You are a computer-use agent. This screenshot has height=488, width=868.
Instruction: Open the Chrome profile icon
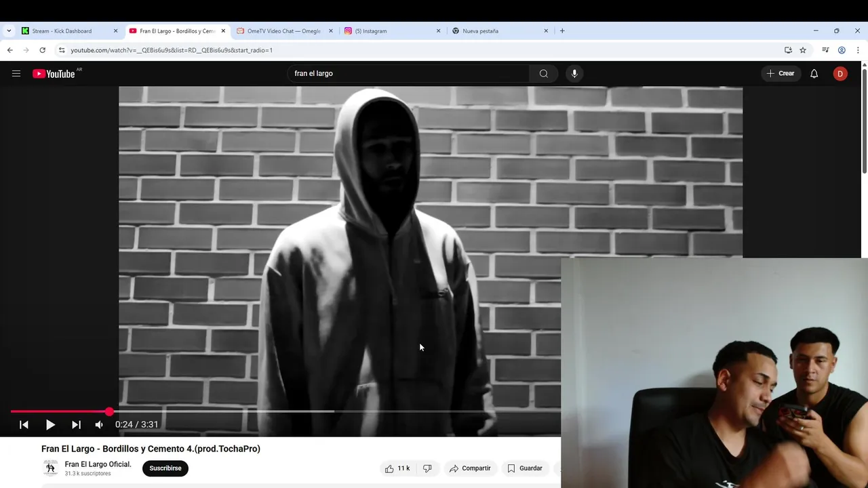point(842,50)
